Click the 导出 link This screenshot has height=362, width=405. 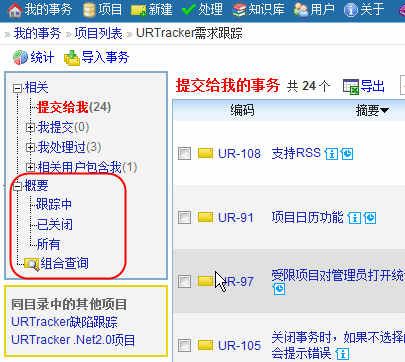click(373, 86)
